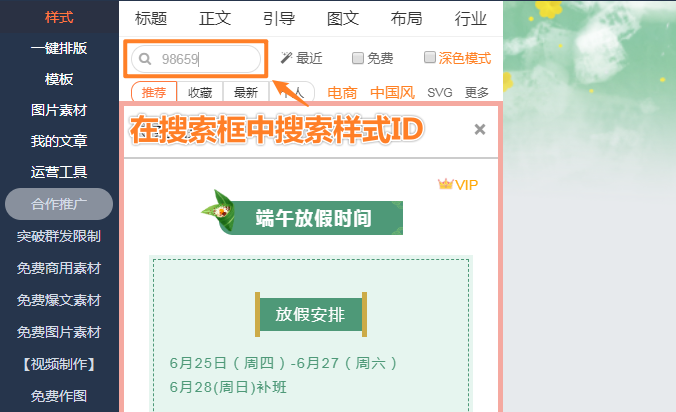
Task: Click the 合作推广 sidebar button
Action: (x=59, y=204)
